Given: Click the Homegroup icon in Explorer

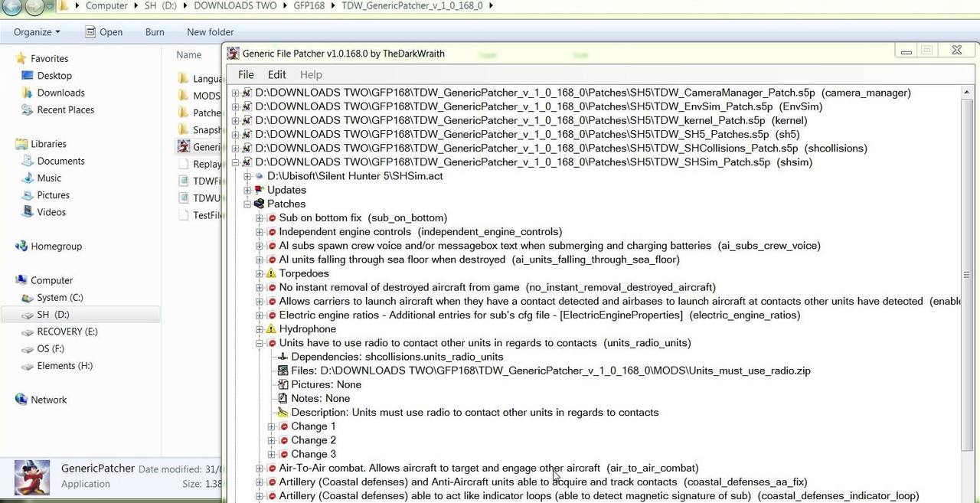Looking at the screenshot, I should click(x=21, y=247).
